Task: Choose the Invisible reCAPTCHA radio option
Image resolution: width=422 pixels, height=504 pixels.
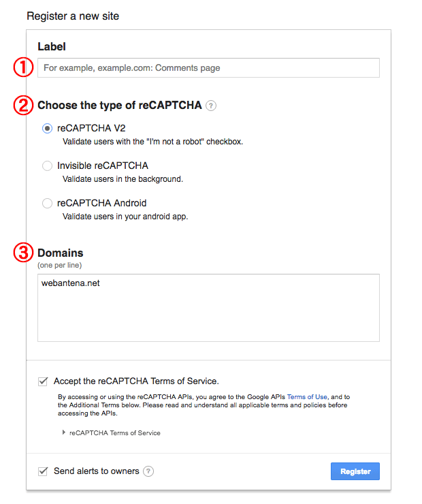Action: pyautogui.click(x=47, y=166)
